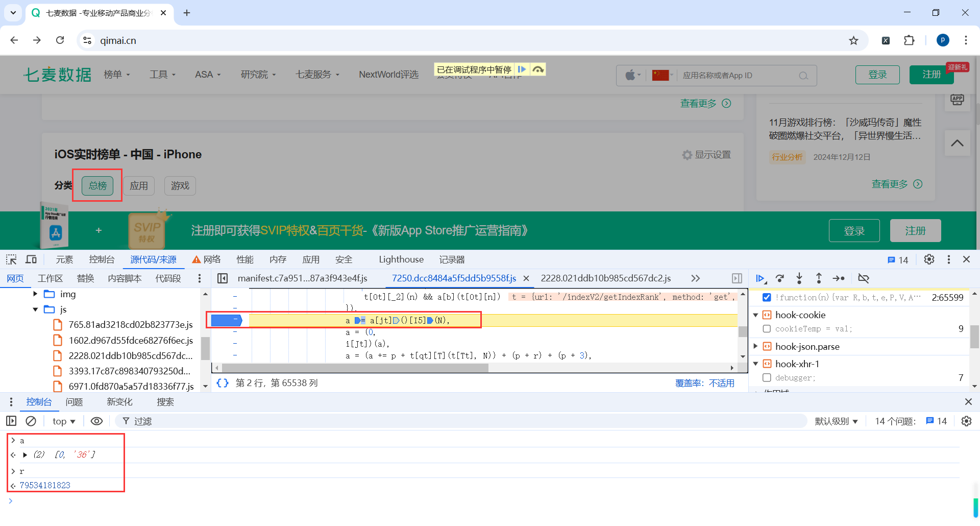
Task: Deactivate all breakpoints
Action: (864, 278)
